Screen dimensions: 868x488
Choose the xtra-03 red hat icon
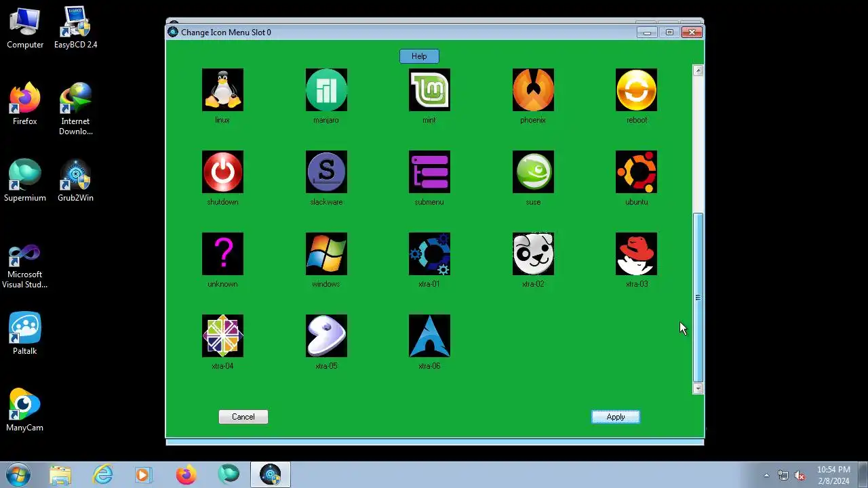pyautogui.click(x=636, y=253)
